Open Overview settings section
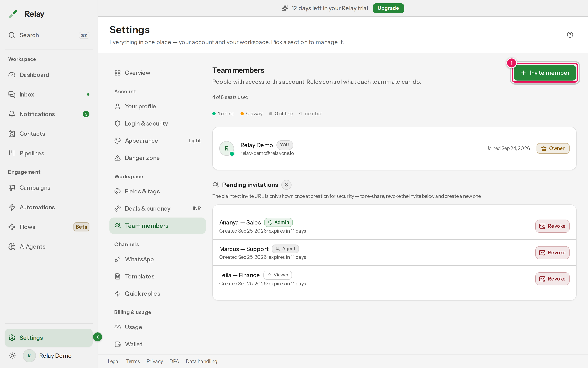 [157, 73]
